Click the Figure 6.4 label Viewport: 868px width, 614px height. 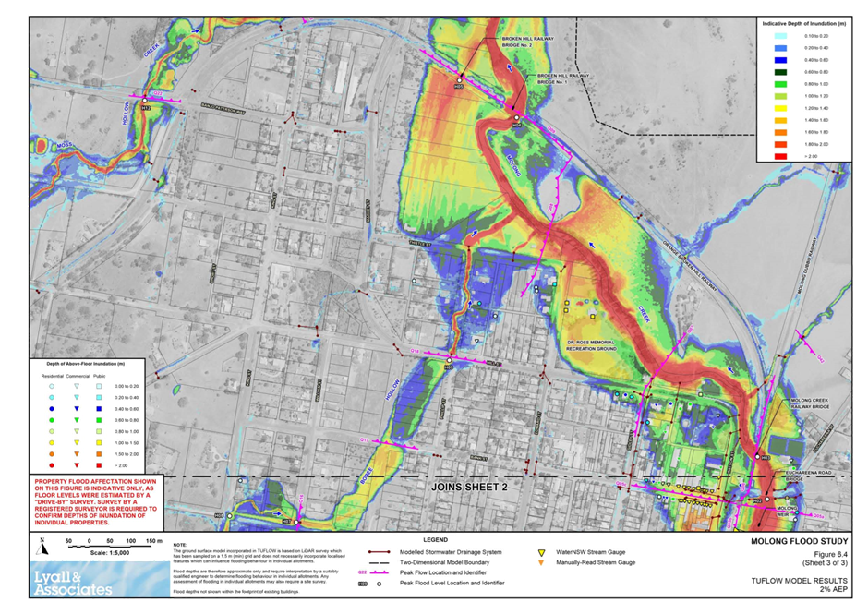(830, 555)
